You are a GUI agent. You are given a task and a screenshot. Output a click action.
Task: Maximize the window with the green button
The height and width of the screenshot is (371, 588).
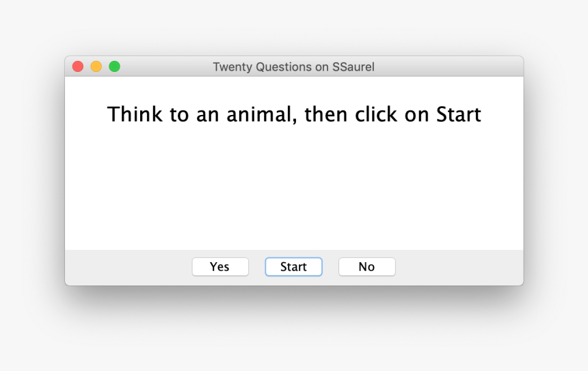[115, 66]
